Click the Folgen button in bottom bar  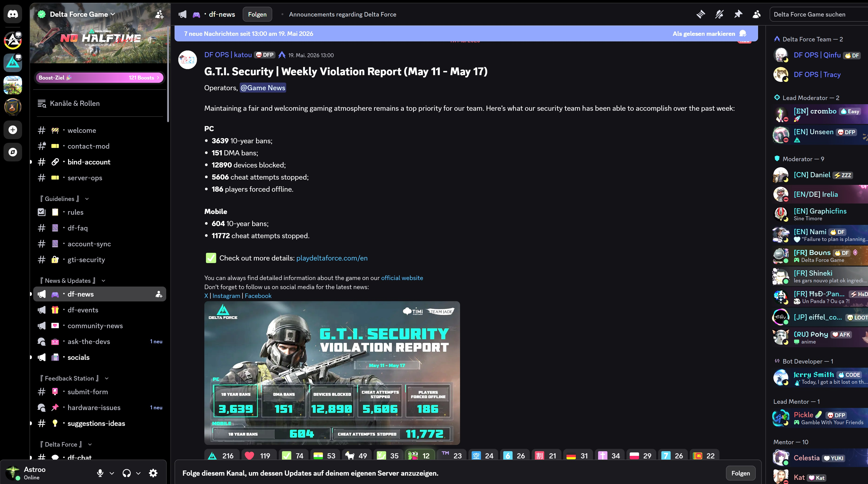tap(741, 473)
